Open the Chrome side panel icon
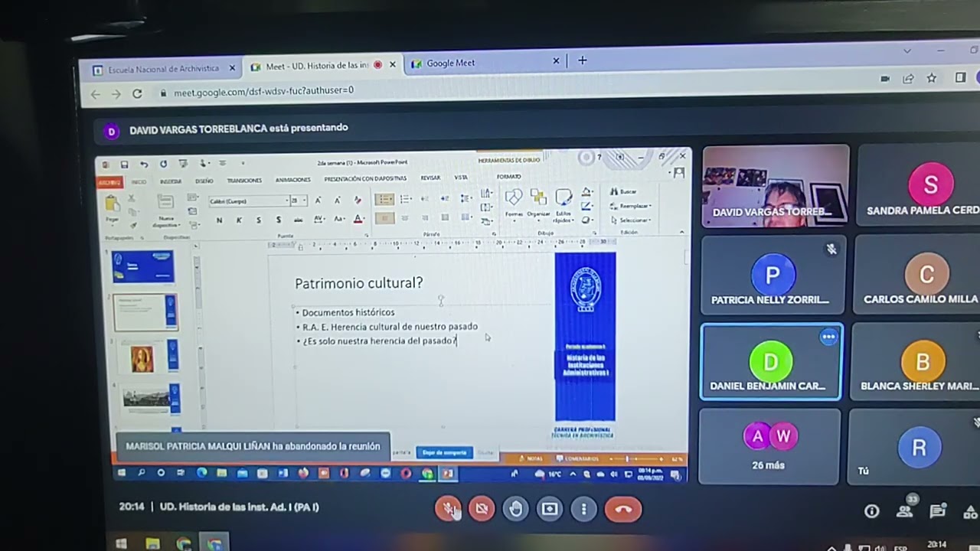Screen dimensions: 980x551 [960, 77]
